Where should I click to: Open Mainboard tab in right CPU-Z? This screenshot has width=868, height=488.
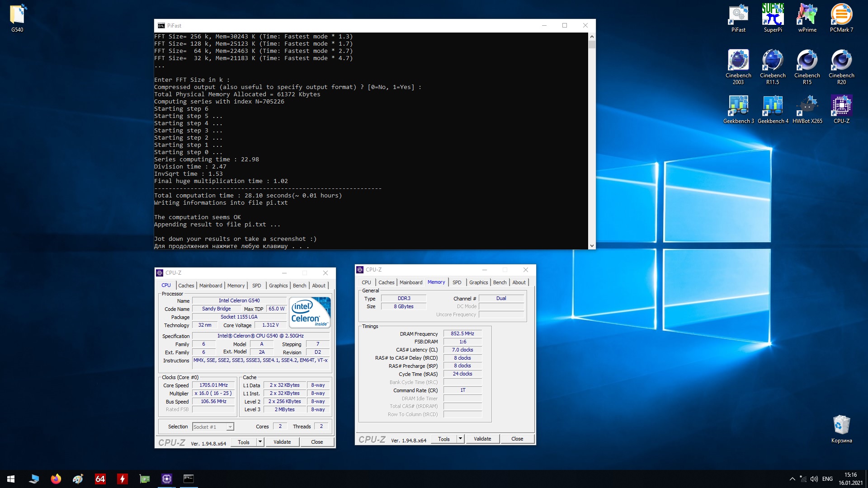(411, 282)
